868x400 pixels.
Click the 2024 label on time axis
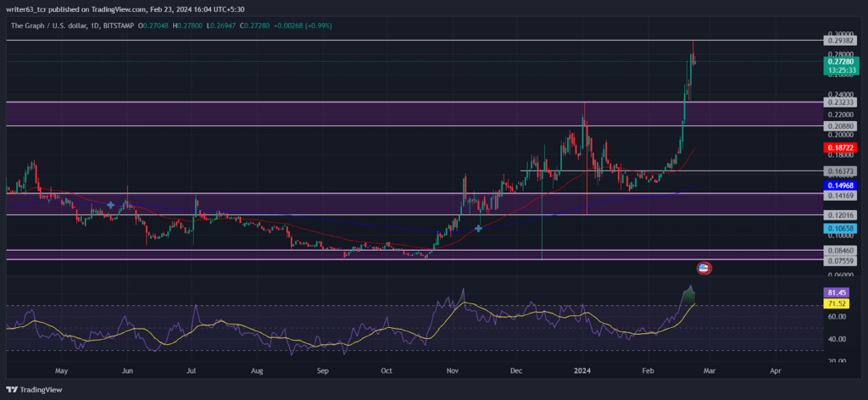point(582,370)
